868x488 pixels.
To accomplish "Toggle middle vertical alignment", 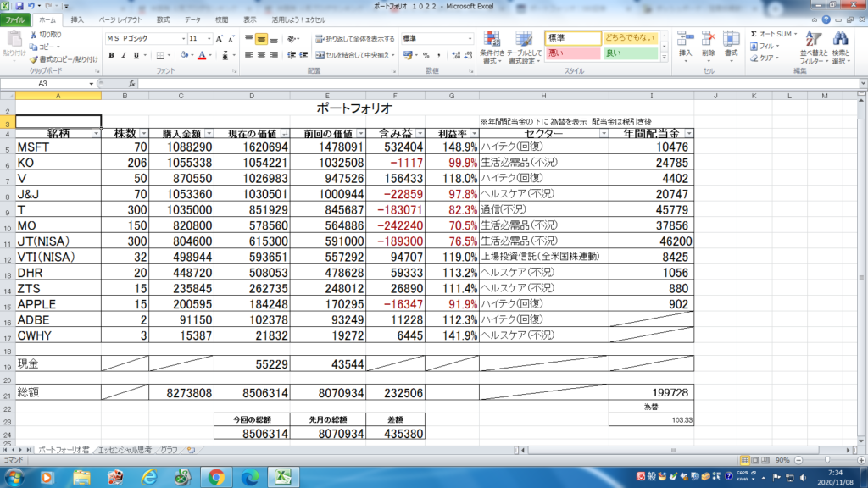I will 261,39.
